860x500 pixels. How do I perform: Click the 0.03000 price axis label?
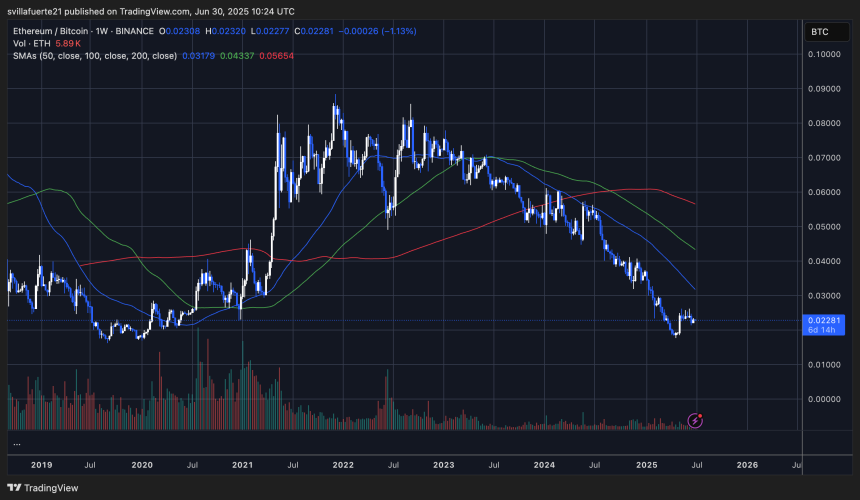pyautogui.click(x=824, y=296)
